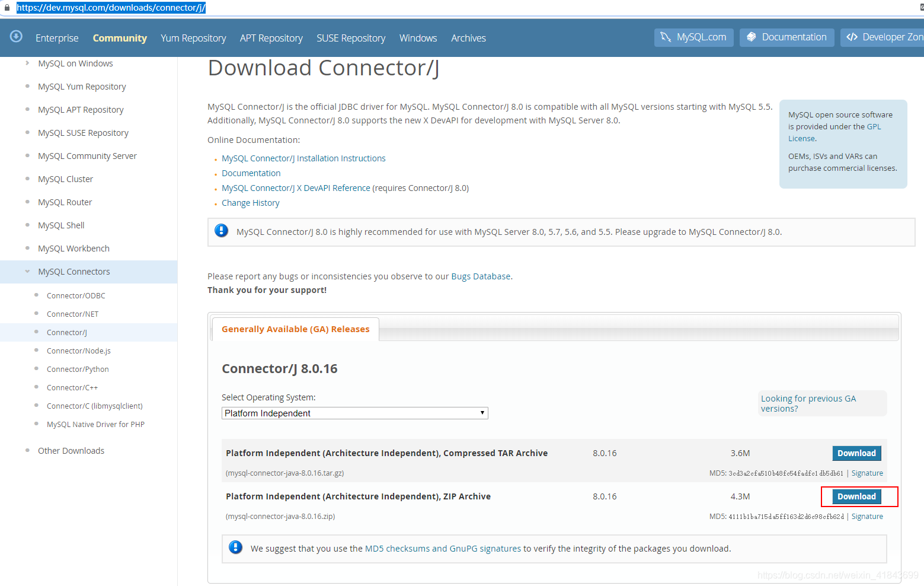Click info icon beside MD5 checksums suggestion
924x586 pixels.
235,547
